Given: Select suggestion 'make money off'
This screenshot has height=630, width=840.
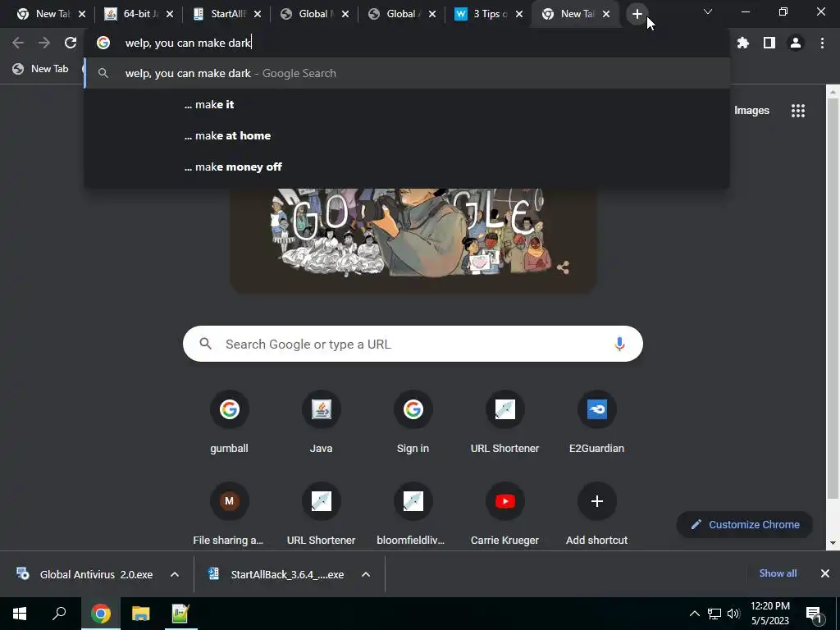Looking at the screenshot, I should (407, 167).
